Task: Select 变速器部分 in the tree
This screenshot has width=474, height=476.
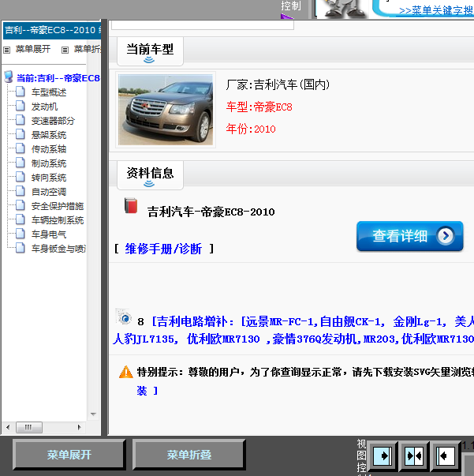Action: tap(53, 121)
